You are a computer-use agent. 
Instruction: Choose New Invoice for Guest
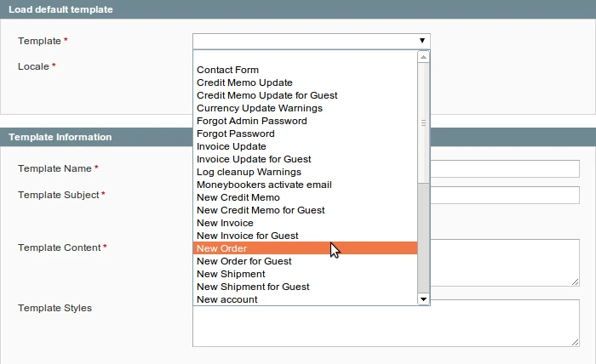click(x=305, y=236)
